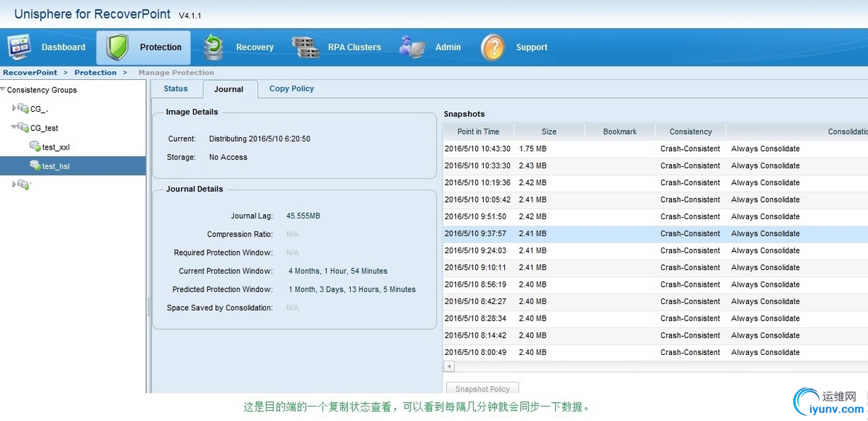Click the Journal Lag value 45.555MB
The image size is (868, 421).
coord(303,216)
